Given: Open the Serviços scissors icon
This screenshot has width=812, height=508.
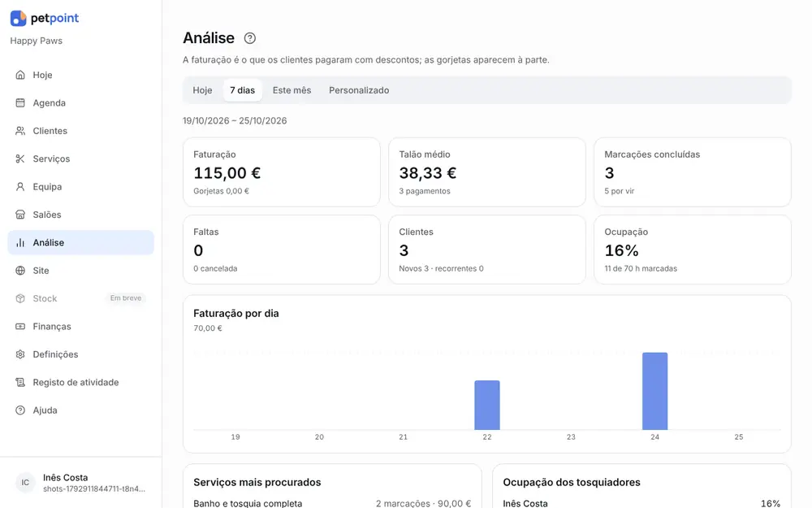Looking at the screenshot, I should click(20, 159).
